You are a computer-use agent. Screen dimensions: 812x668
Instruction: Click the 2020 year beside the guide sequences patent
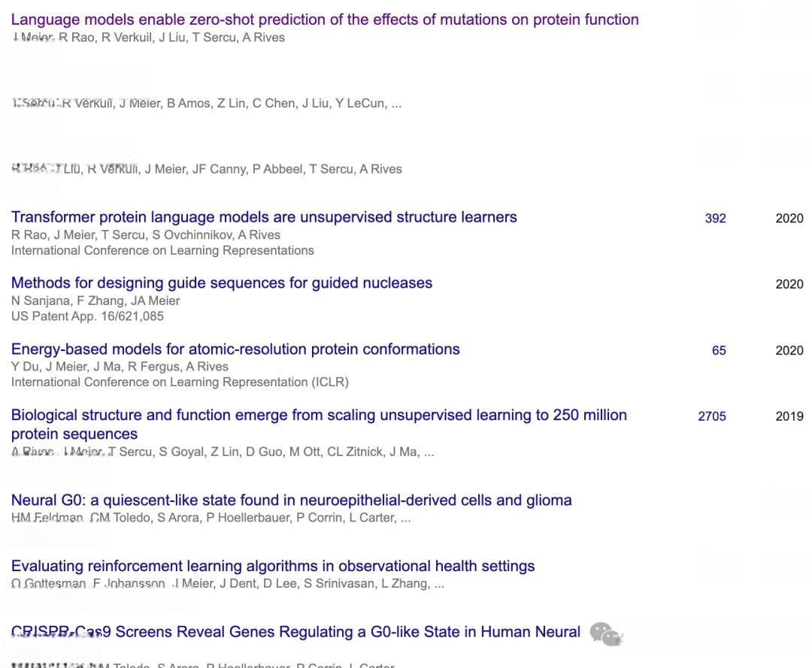click(789, 284)
